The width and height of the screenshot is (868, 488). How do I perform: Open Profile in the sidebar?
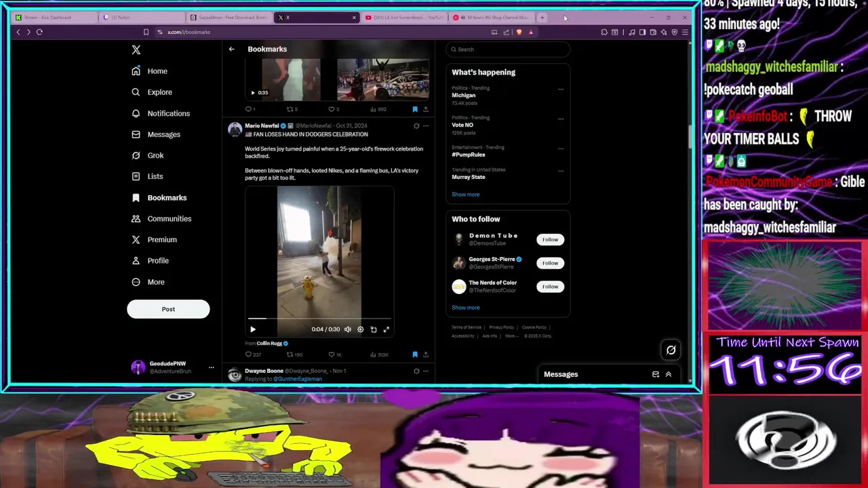[151, 260]
